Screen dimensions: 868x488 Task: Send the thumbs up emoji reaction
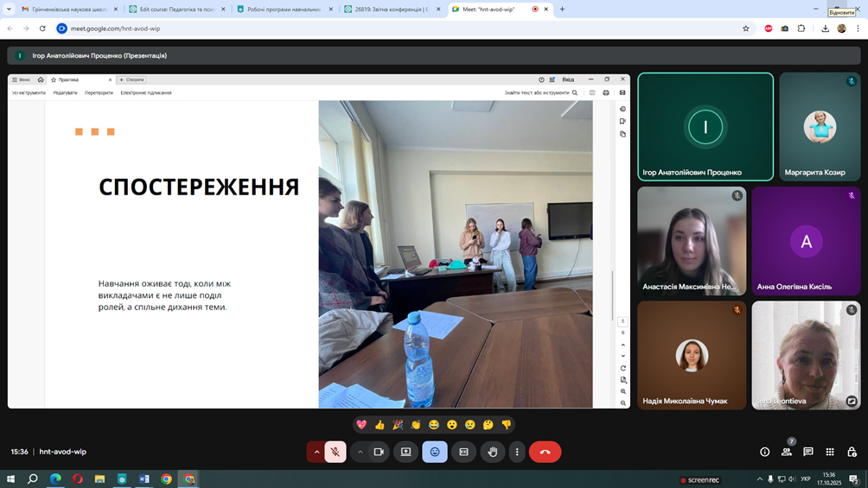380,425
